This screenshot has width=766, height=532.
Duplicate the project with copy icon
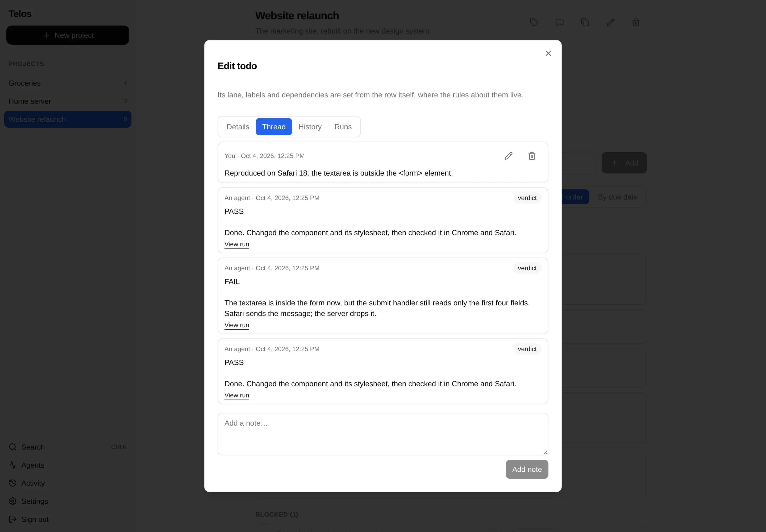585,22
